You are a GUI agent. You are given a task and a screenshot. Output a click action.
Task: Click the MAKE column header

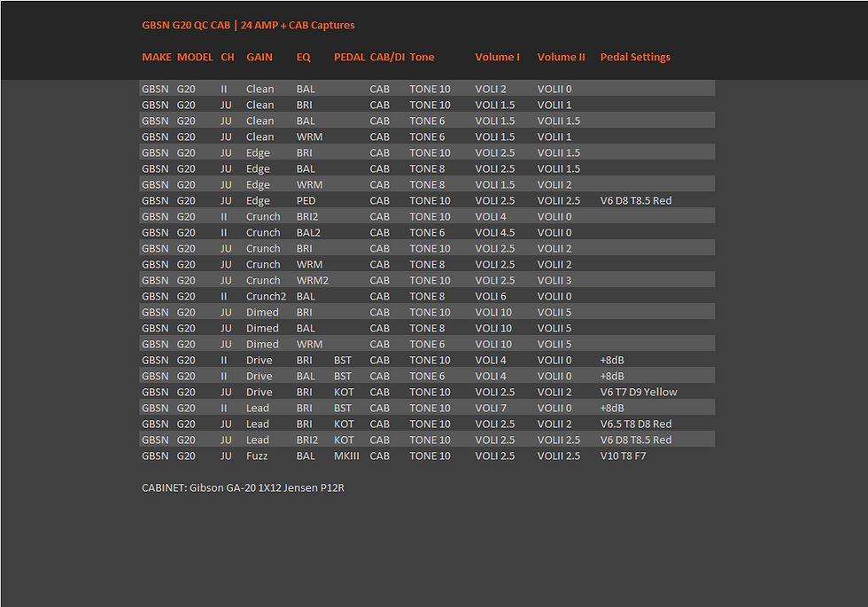coord(157,57)
